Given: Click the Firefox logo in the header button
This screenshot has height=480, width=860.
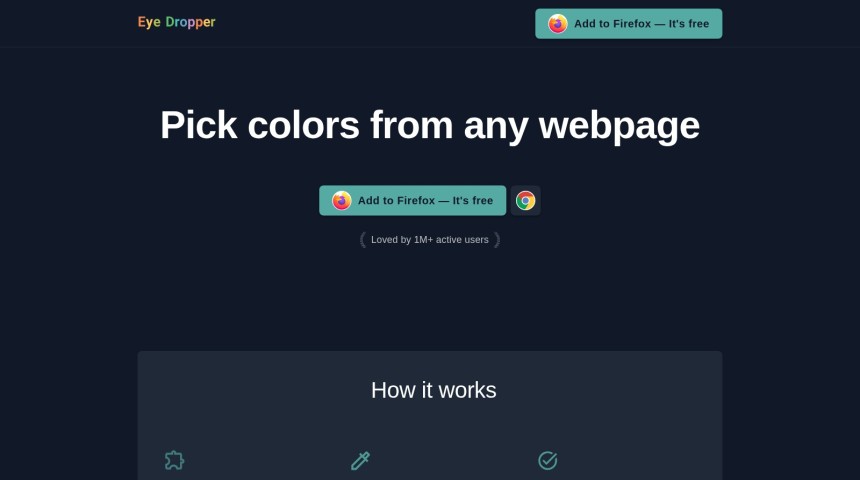Looking at the screenshot, I should click(x=557, y=24).
